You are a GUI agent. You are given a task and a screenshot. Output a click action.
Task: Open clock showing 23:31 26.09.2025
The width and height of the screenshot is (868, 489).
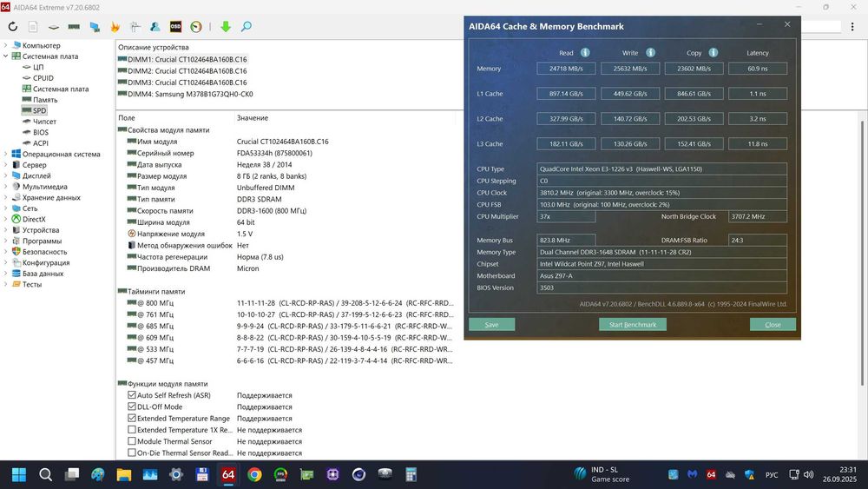click(839, 474)
